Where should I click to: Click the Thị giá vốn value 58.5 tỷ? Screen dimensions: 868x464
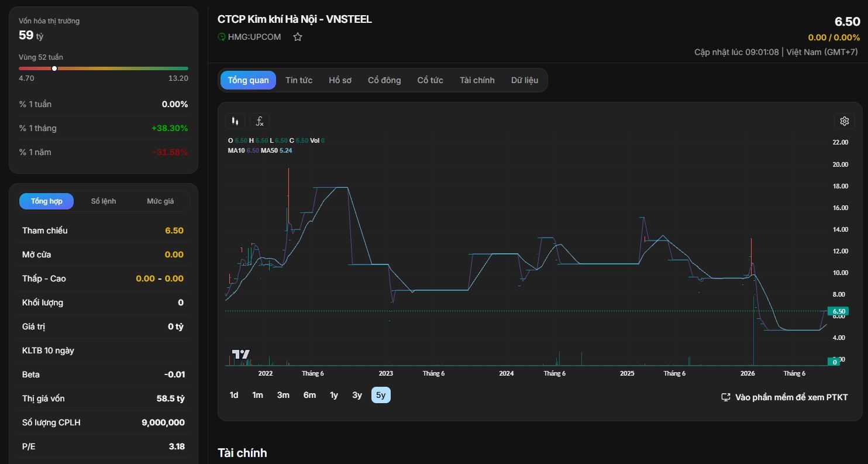tap(171, 398)
